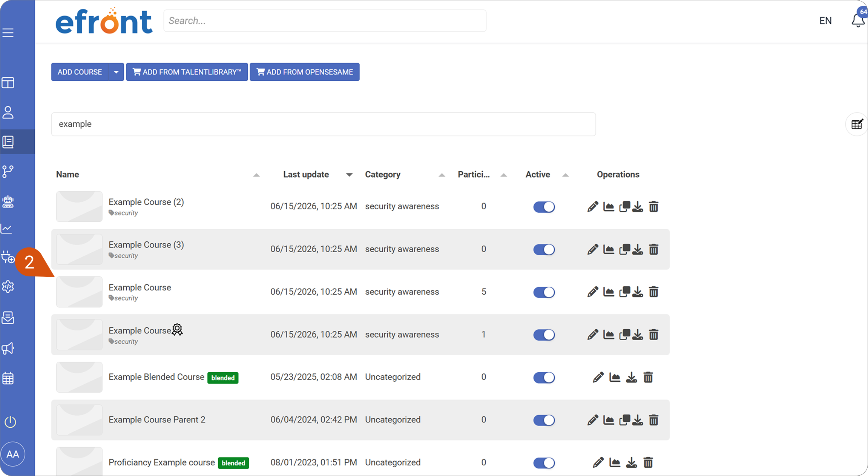Open the Reports chart icon in sidebar

tap(7, 229)
